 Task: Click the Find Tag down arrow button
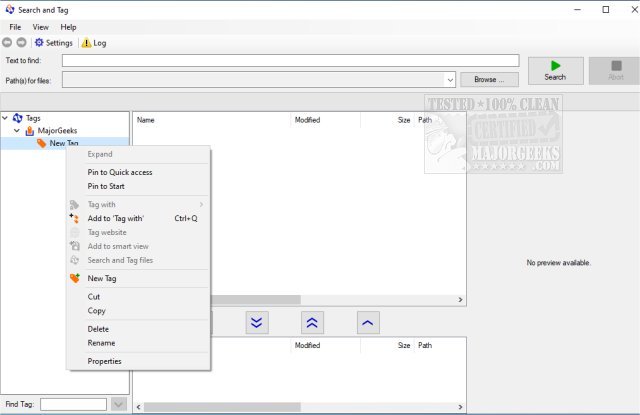119,404
